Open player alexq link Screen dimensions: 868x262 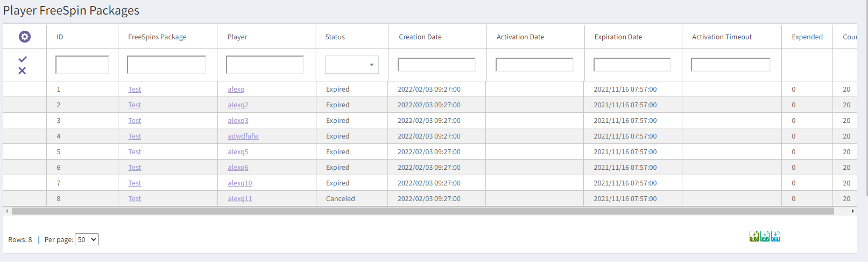(x=236, y=89)
